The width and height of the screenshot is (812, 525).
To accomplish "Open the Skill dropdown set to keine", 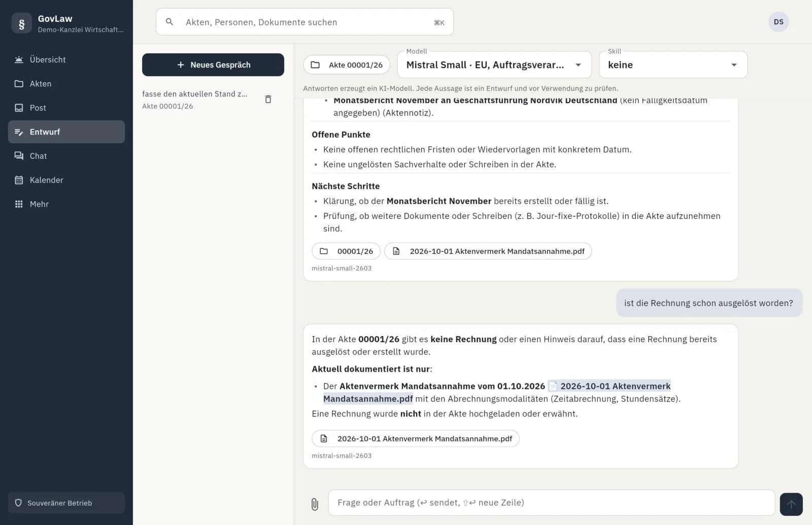I will coord(673,65).
